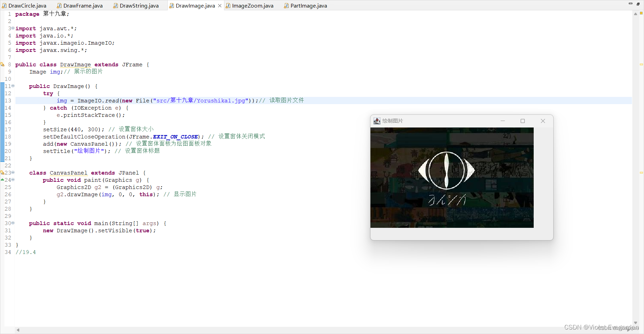Click the //19.4 comment on line 34
644x334 pixels.
click(x=26, y=252)
